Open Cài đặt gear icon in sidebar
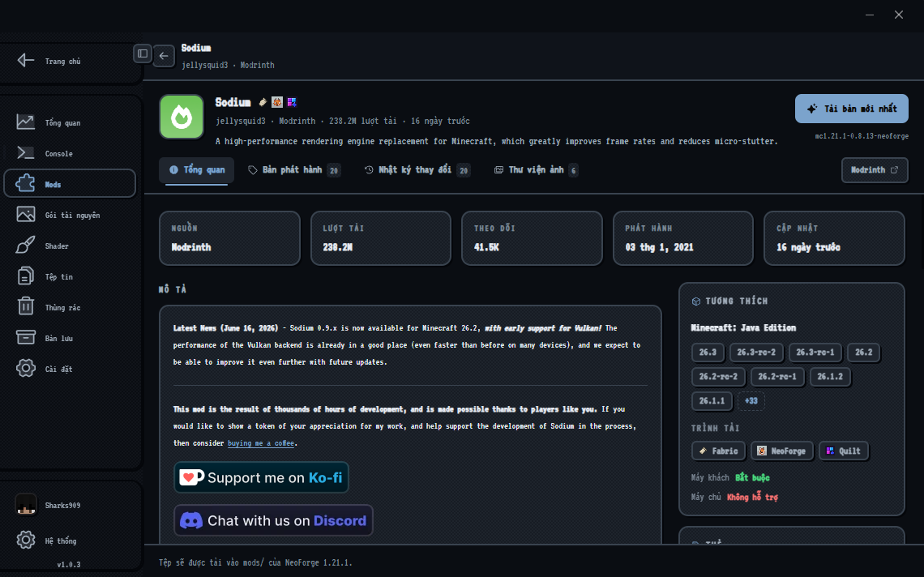This screenshot has height=577, width=924. pyautogui.click(x=25, y=369)
